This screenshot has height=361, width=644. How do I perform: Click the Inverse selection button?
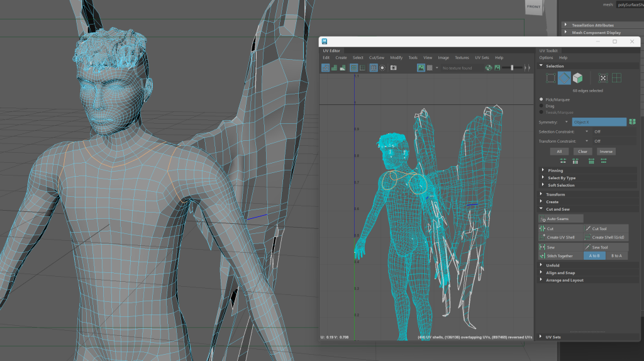click(x=606, y=152)
